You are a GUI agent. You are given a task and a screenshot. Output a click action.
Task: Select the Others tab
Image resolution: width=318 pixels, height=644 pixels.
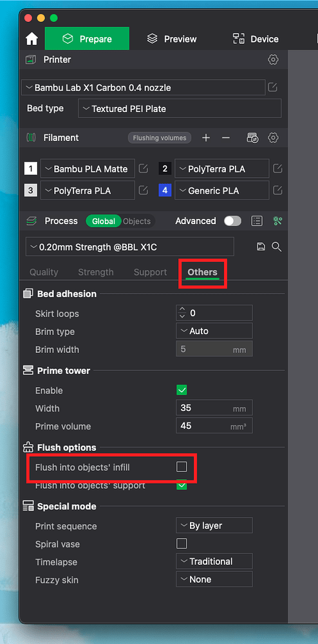202,272
